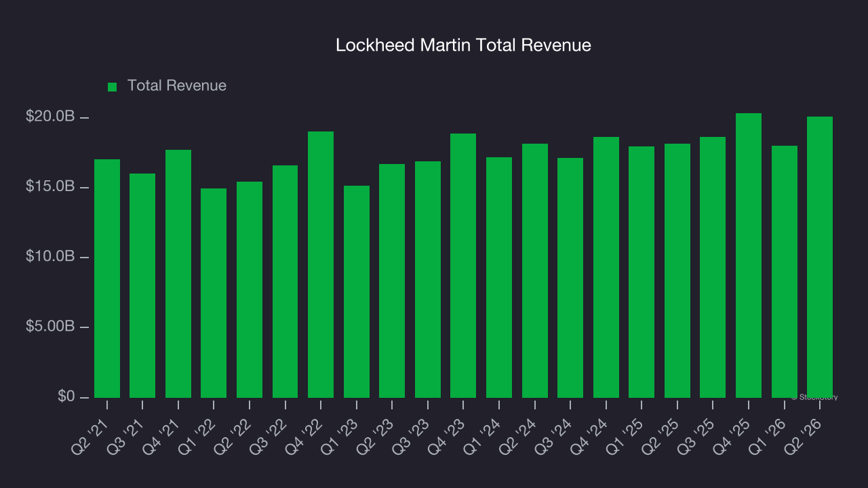Select the Q2 '23 revenue bar

click(392, 281)
